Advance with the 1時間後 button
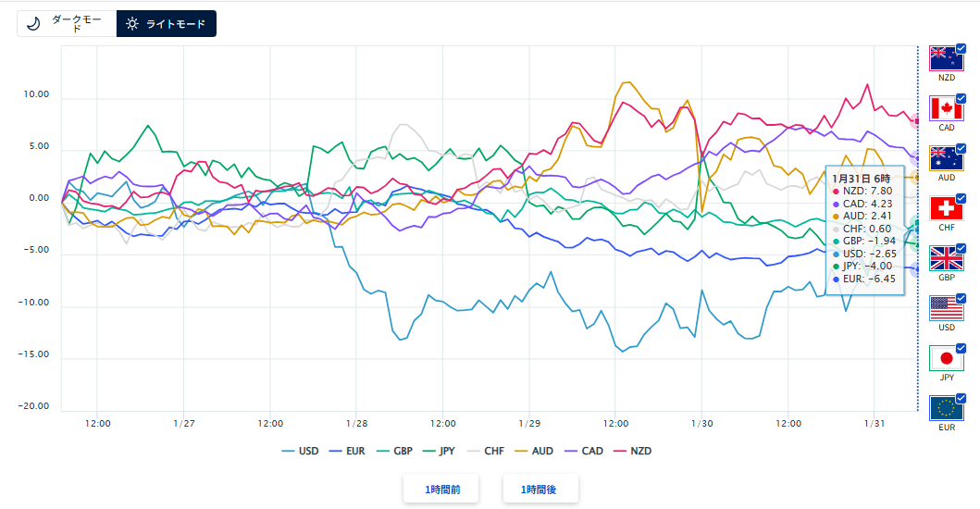Screen dimensions: 980x509 (540, 489)
